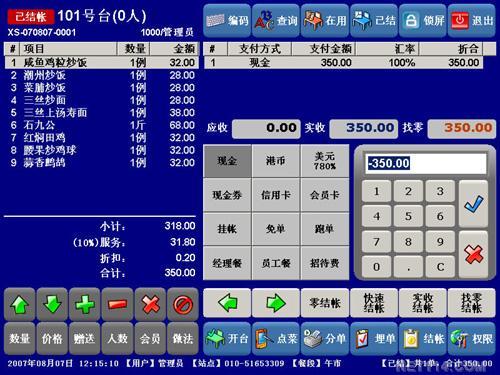The height and width of the screenshot is (375, 500).
Task: Open 权限 permissions function
Action: click(x=472, y=338)
